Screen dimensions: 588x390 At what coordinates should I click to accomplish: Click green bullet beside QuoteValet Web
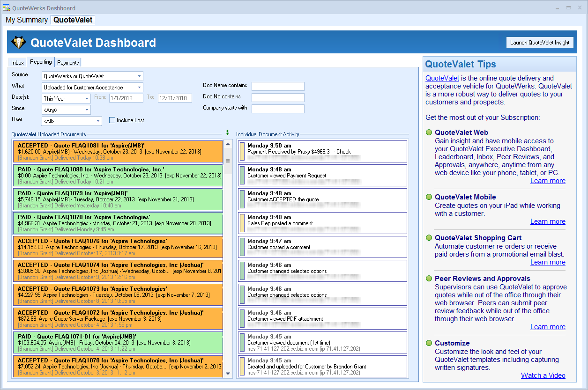[x=429, y=132]
